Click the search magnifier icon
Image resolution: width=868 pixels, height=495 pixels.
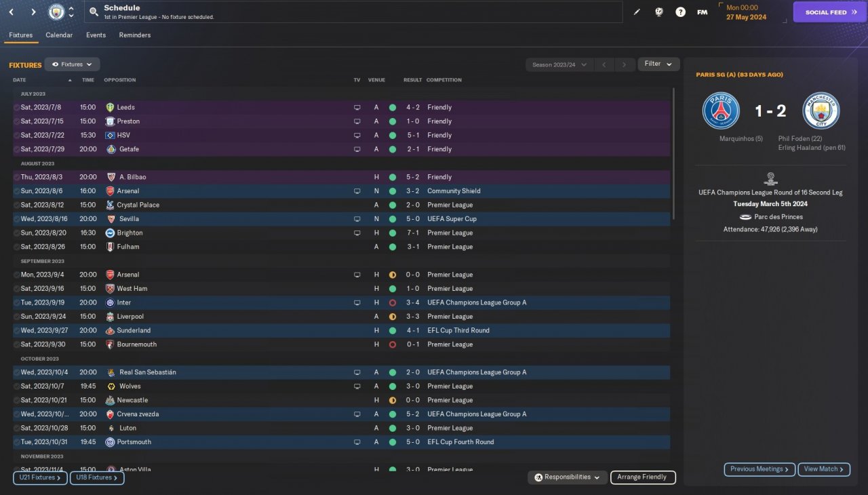coord(94,12)
